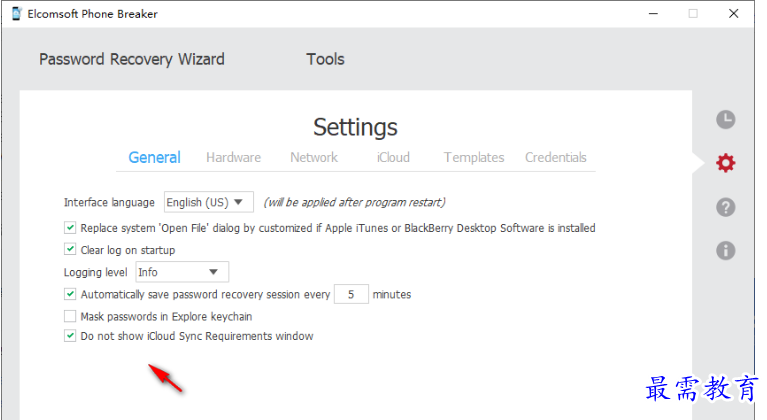Minimize the Phone Breaker window
Screen dimensions: 767x420
point(653,14)
